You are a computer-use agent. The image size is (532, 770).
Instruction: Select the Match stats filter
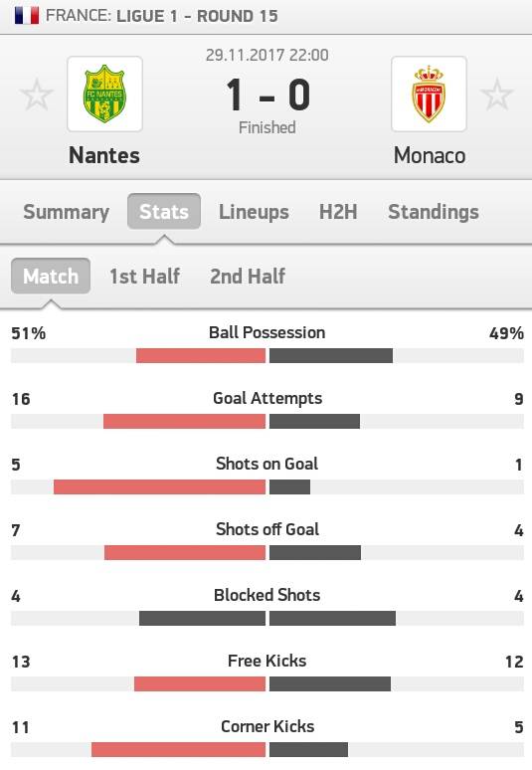(51, 276)
